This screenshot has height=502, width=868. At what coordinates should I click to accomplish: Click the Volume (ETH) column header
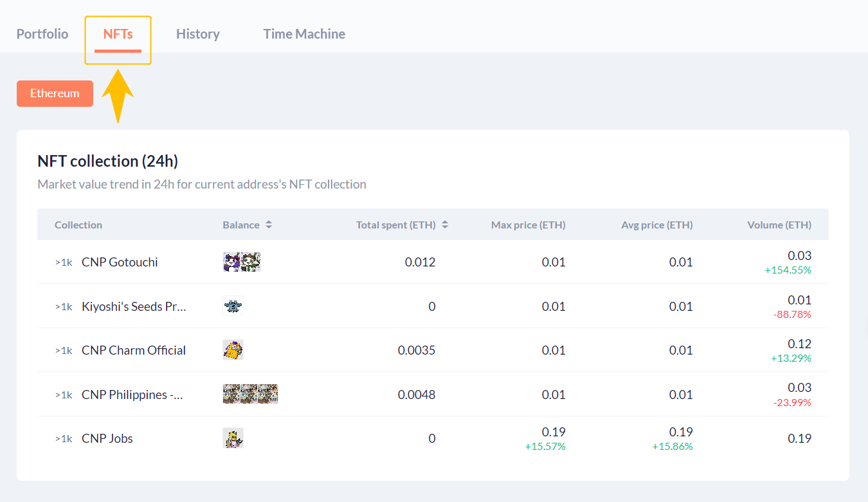pos(779,225)
